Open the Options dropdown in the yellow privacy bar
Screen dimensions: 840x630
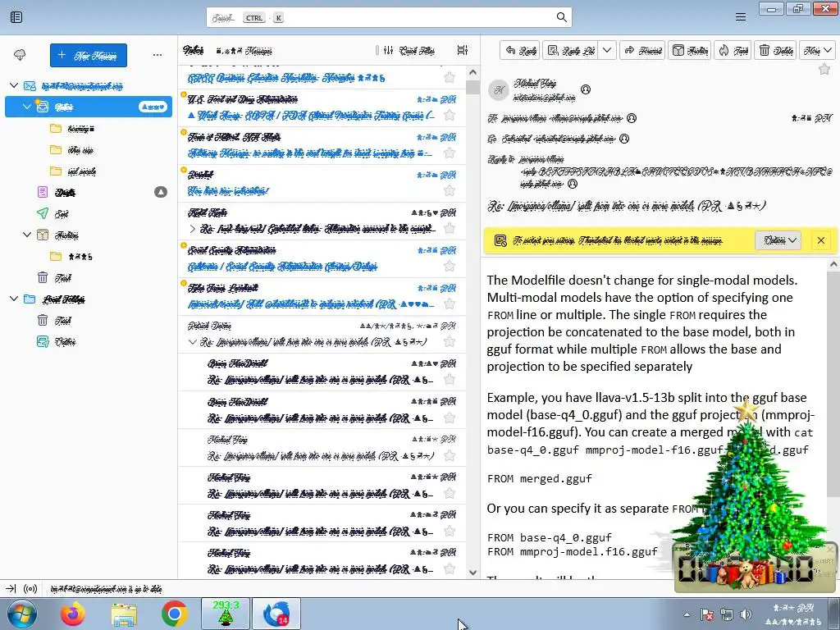pyautogui.click(x=779, y=240)
